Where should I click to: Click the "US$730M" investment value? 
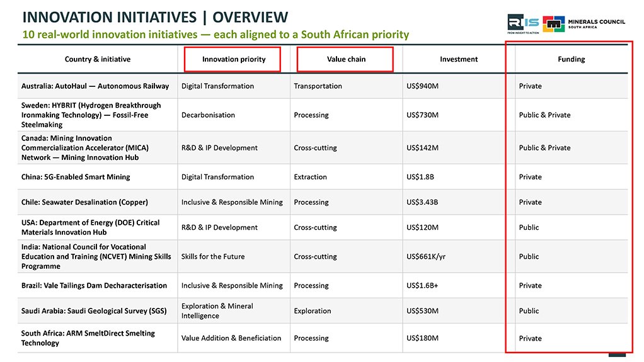coord(422,115)
